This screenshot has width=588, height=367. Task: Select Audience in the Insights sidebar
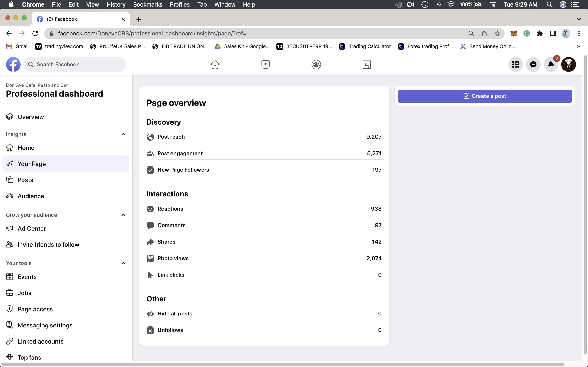coord(31,196)
